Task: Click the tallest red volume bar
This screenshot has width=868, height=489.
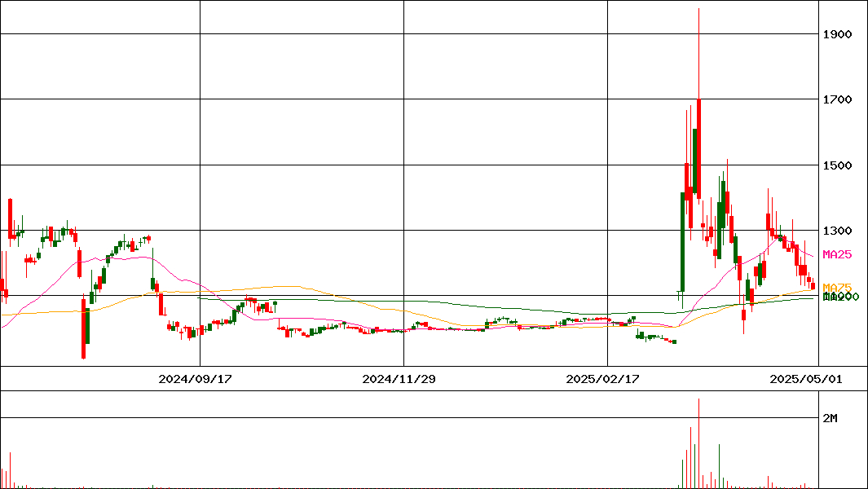Action: tap(699, 443)
